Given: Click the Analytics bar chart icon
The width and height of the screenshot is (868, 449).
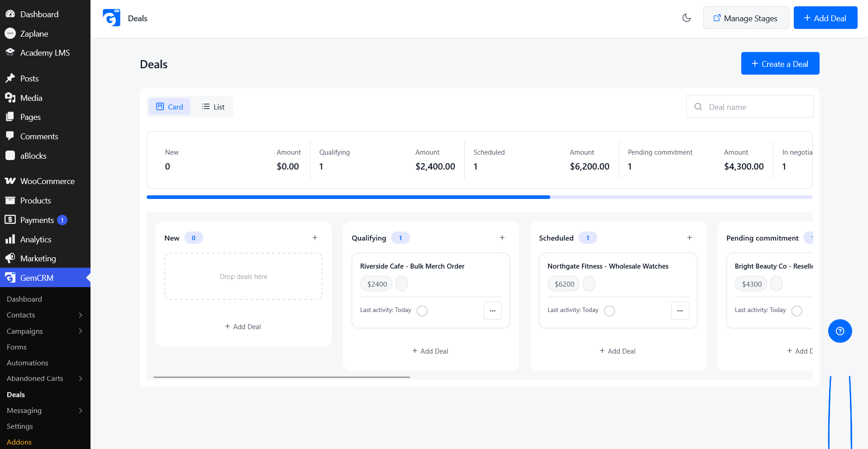Looking at the screenshot, I should [10, 239].
